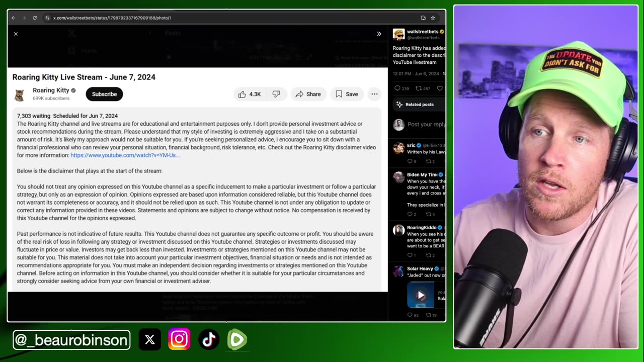The height and width of the screenshot is (362, 644).
Task: Click Eric's username in replies
Action: coord(411,145)
